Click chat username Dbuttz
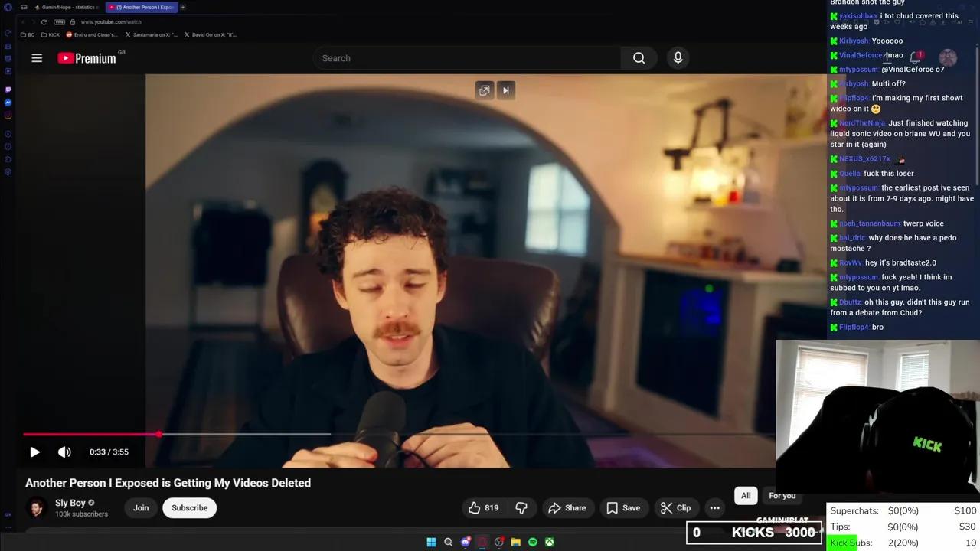 pyautogui.click(x=850, y=302)
